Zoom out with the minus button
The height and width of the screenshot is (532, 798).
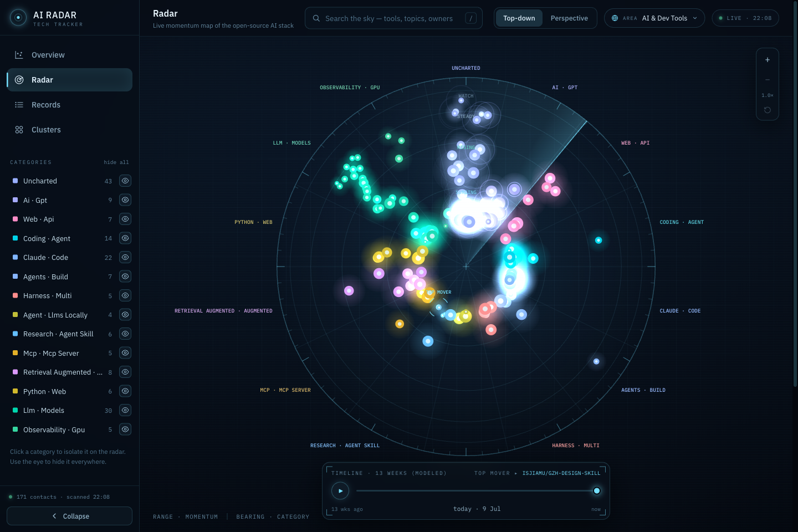pos(768,80)
